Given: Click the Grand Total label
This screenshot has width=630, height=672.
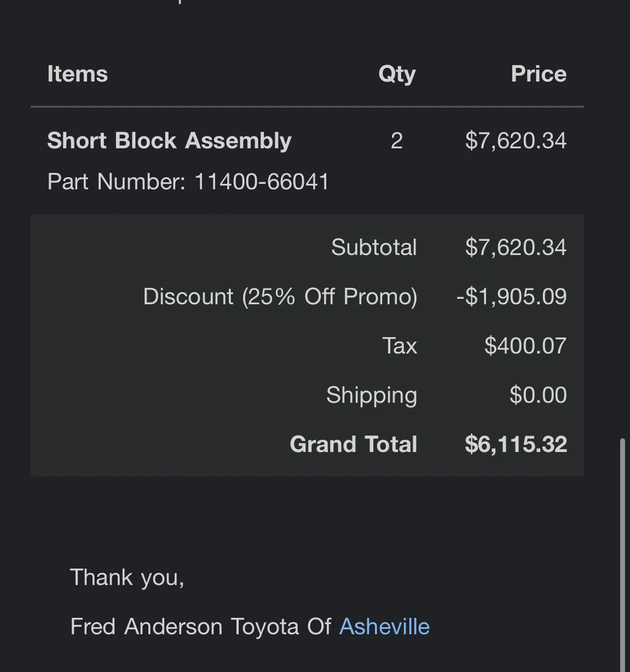Looking at the screenshot, I should (x=353, y=444).
